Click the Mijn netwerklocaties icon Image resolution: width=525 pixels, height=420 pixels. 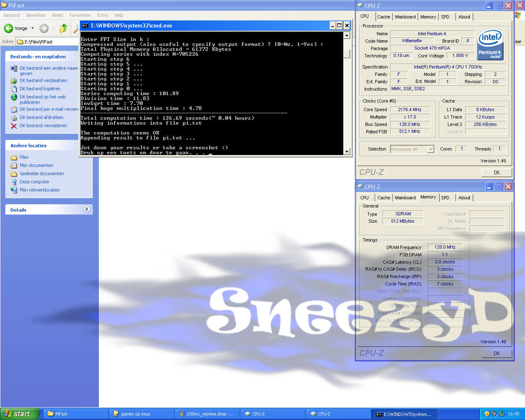pyautogui.click(x=14, y=190)
